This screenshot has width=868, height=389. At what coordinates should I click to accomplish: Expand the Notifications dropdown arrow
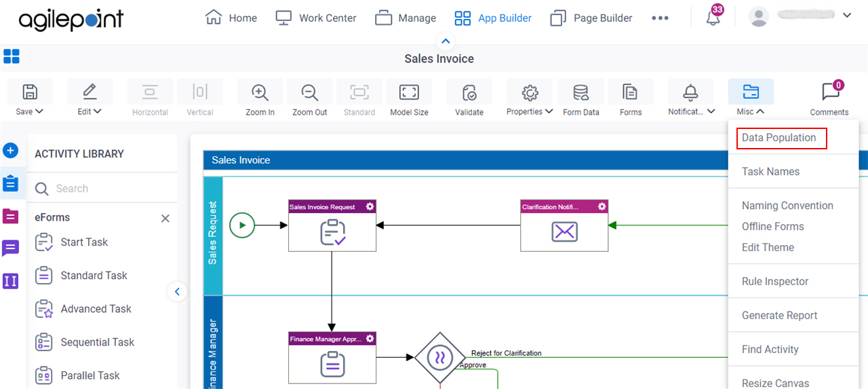pyautogui.click(x=711, y=111)
